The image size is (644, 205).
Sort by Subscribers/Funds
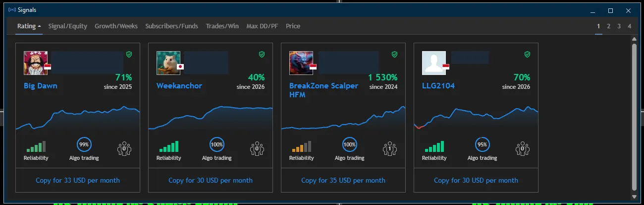coord(171,26)
